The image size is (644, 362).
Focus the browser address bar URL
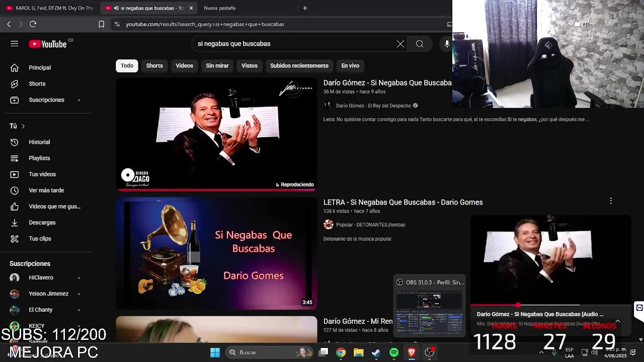click(x=205, y=24)
